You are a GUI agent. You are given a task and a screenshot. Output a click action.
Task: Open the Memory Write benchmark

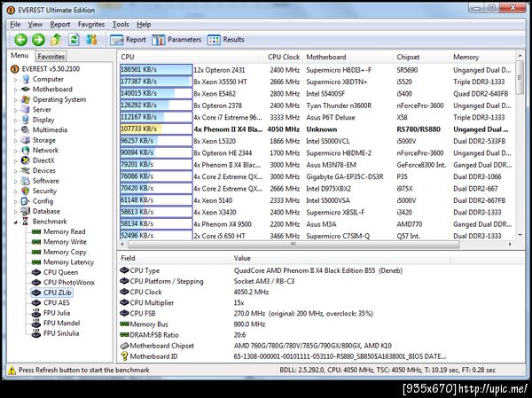click(x=59, y=242)
